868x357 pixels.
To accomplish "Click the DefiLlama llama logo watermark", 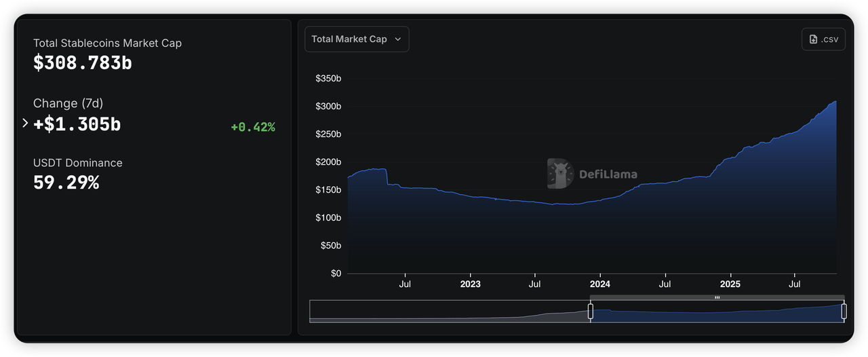I will point(560,174).
